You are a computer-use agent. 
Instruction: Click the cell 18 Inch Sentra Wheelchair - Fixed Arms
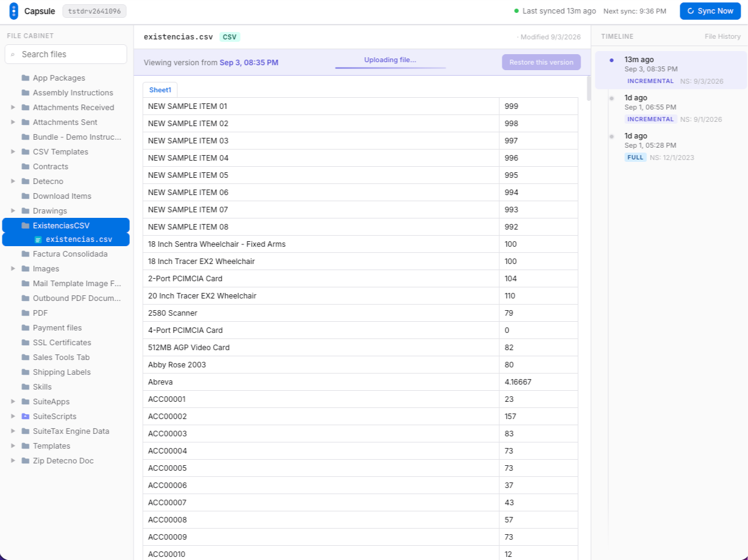pyautogui.click(x=321, y=244)
